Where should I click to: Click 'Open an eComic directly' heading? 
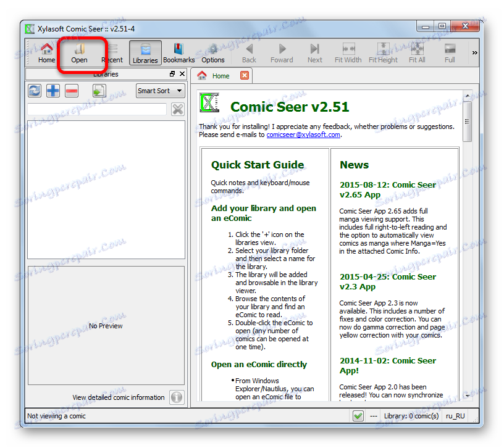pyautogui.click(x=259, y=365)
